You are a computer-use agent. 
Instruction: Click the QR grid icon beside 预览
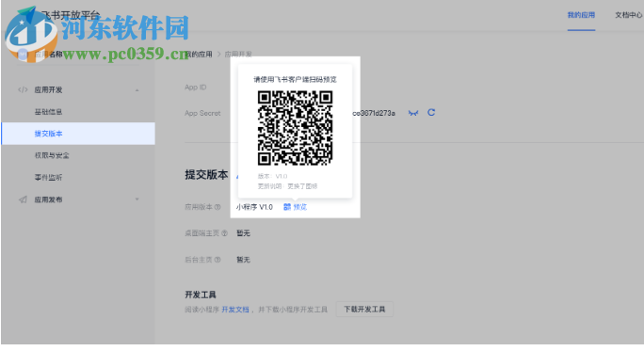287,207
